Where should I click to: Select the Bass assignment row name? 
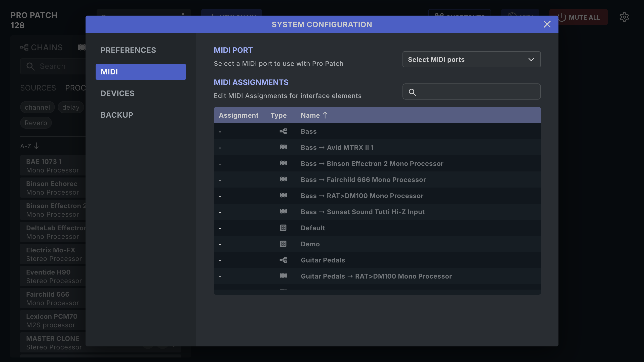coord(309,131)
